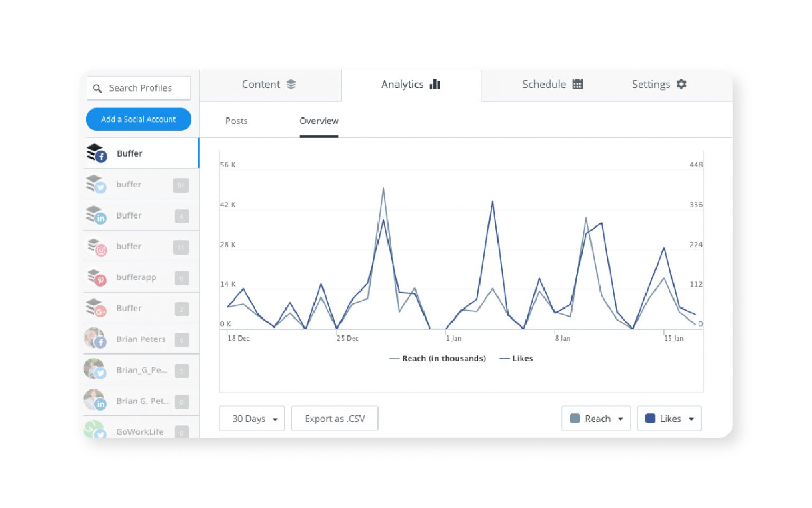Image resolution: width=812 pixels, height=508 pixels.
Task: Click the buffer Twitter queue count badge
Action: point(181,185)
